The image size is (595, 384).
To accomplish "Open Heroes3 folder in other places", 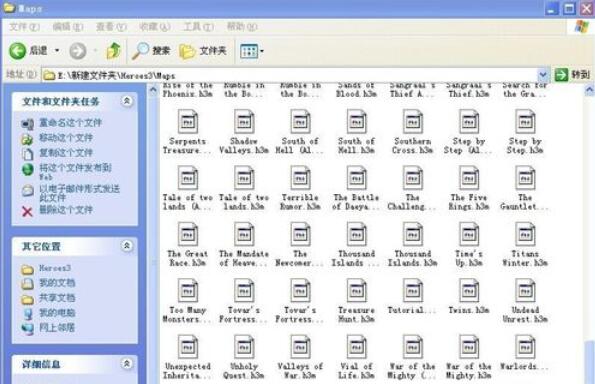I will coord(55,268).
